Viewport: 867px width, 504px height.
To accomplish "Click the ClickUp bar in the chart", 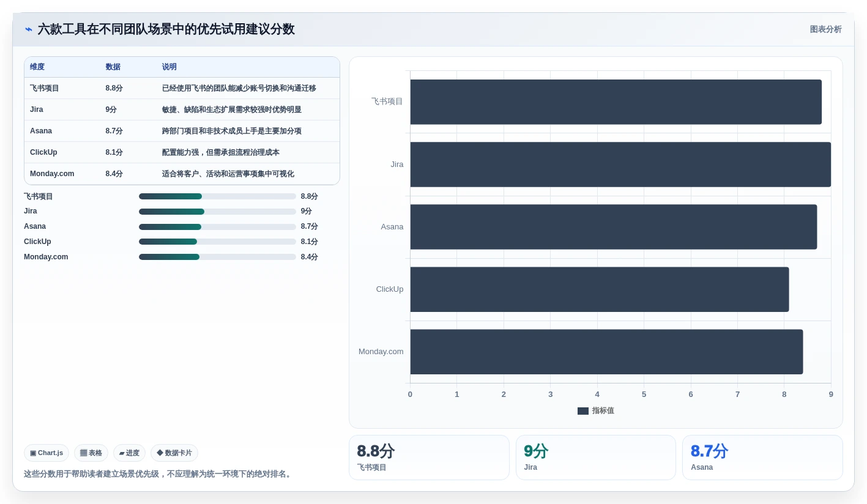I will (x=600, y=289).
